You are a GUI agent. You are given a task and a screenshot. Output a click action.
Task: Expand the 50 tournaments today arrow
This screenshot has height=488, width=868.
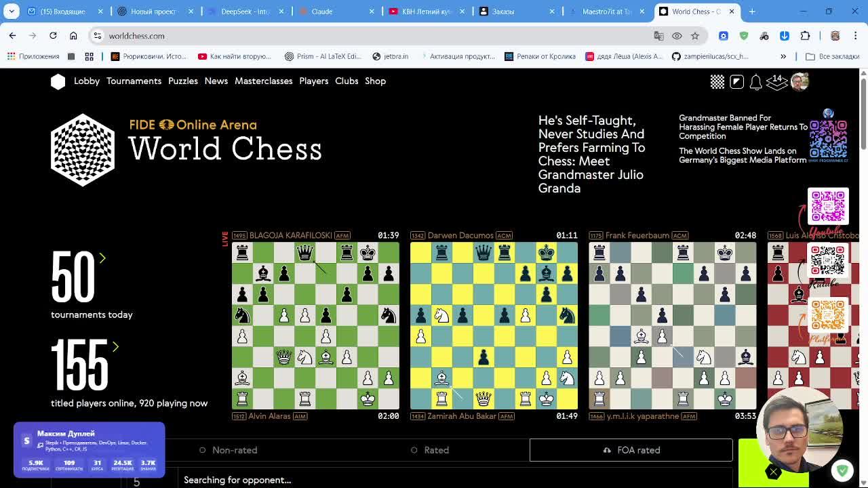point(102,258)
